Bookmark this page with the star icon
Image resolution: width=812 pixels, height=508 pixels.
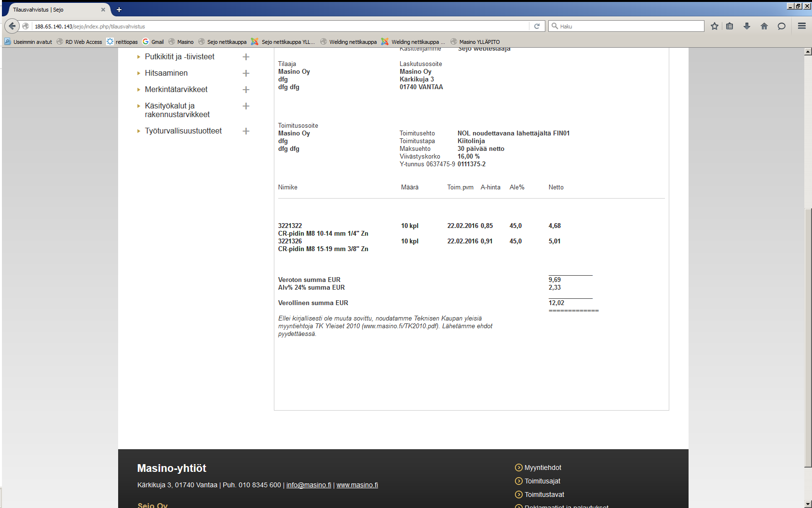(x=715, y=26)
